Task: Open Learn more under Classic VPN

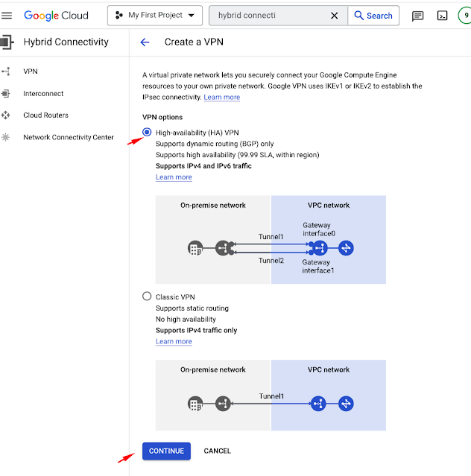Action: [x=174, y=341]
